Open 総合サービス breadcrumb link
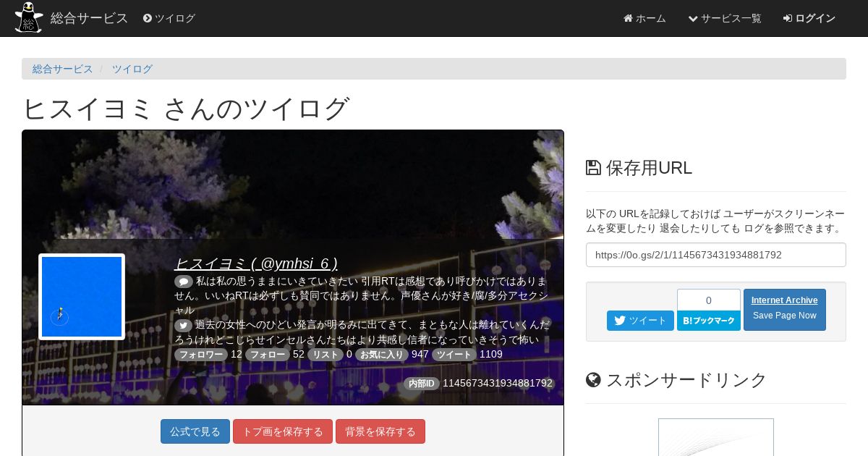The height and width of the screenshot is (456, 868). point(63,69)
